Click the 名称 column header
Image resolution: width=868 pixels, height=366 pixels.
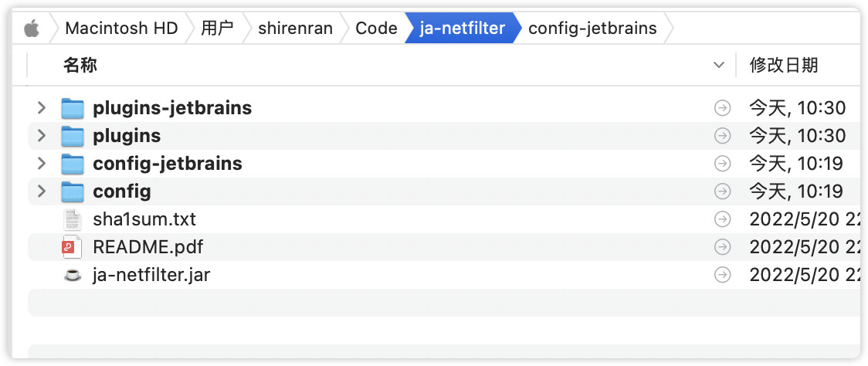tap(80, 66)
